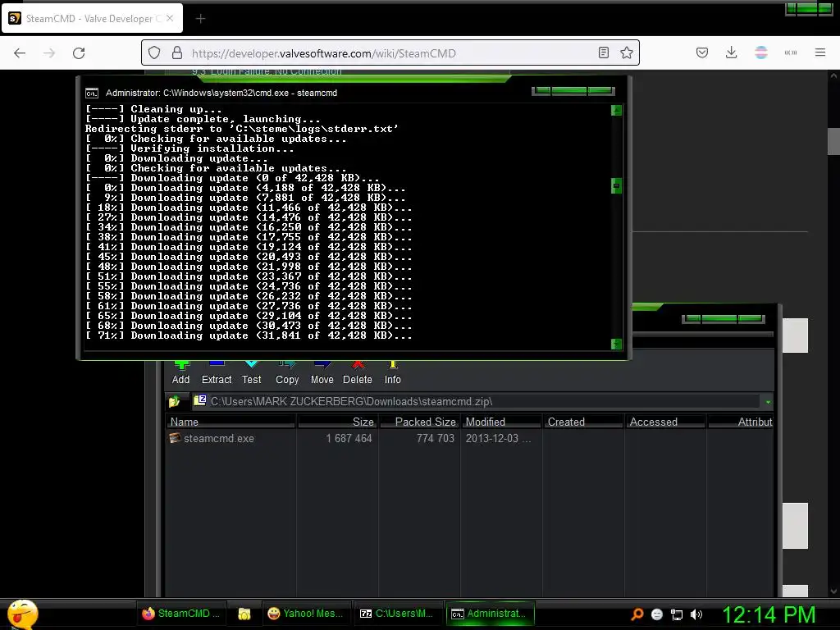This screenshot has height=630, width=840.
Task: Click Move in the 7-Zip toolbar
Action: click(322, 373)
